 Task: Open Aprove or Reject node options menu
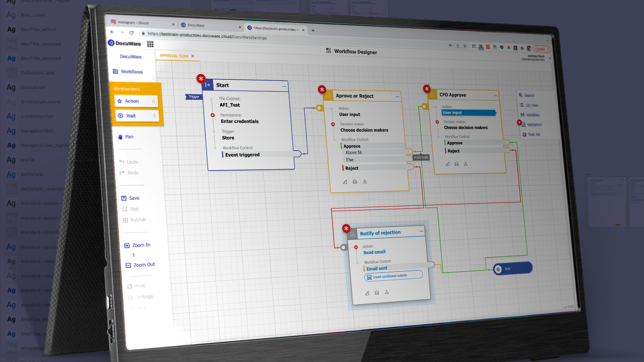[397, 97]
